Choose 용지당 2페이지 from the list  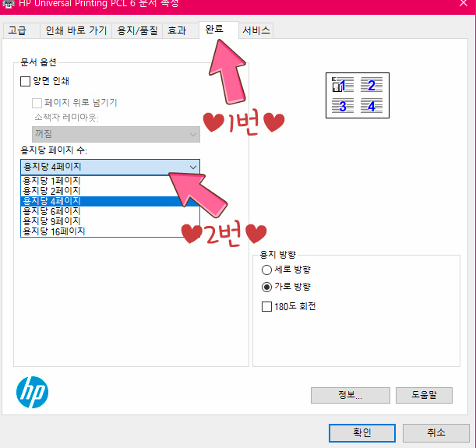pyautogui.click(x=110, y=191)
